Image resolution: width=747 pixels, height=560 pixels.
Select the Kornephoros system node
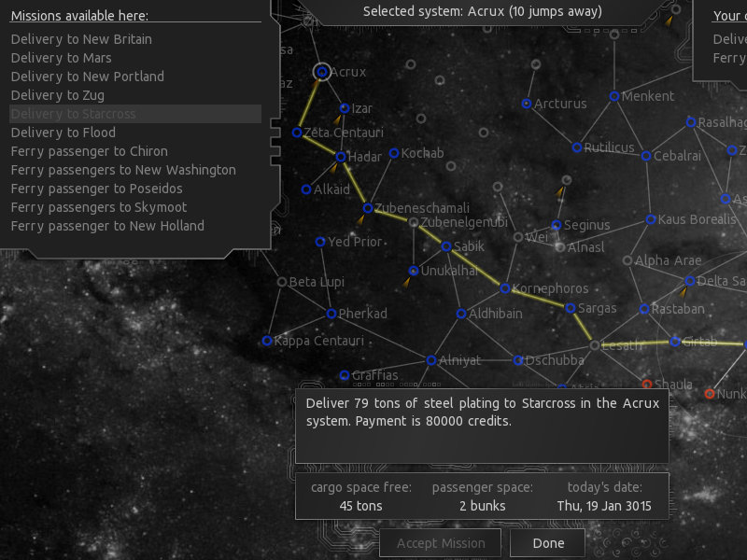(x=505, y=288)
